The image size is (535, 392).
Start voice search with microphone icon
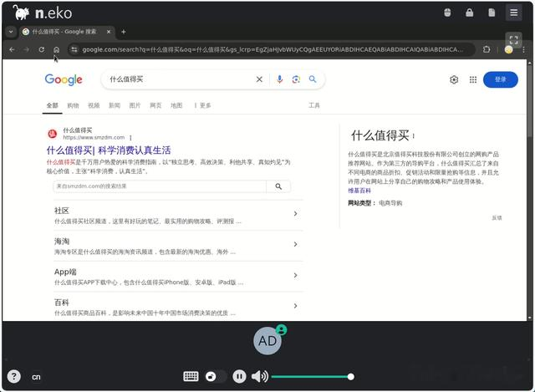click(x=279, y=79)
